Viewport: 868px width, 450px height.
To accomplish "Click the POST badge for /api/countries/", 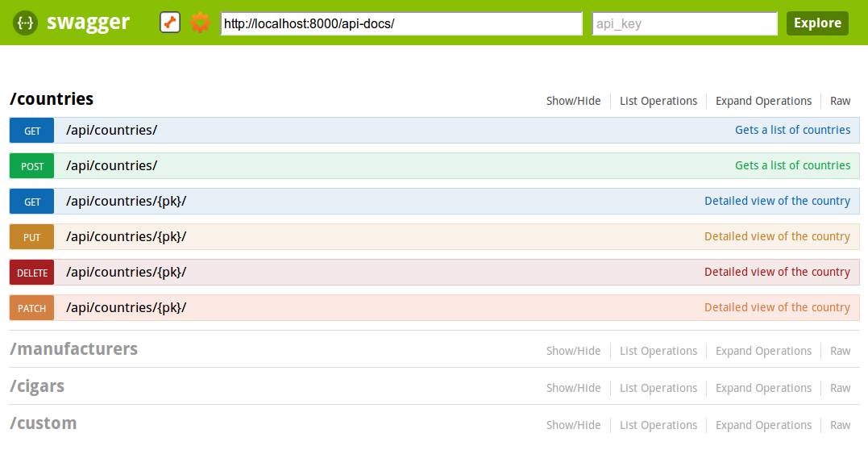I will click(x=32, y=166).
